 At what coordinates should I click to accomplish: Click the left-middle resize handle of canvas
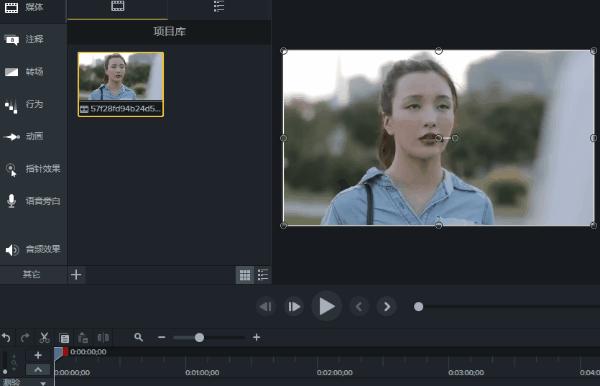pos(284,138)
